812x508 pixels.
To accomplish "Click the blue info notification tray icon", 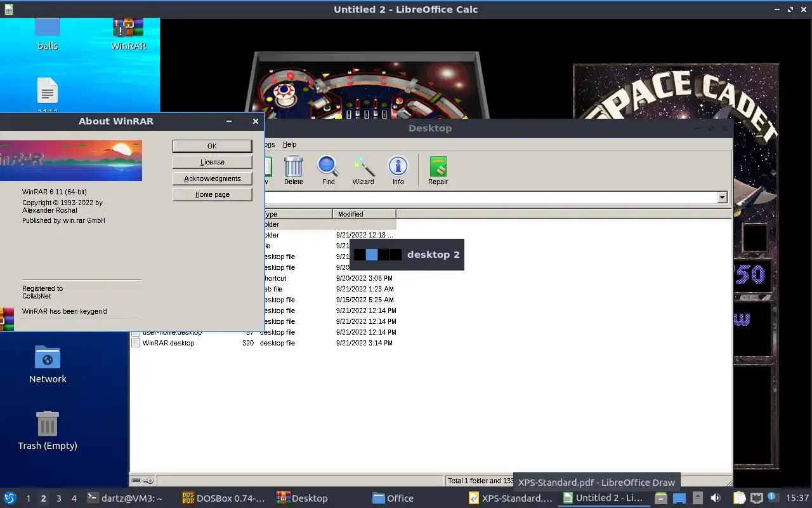I will pos(773,497).
